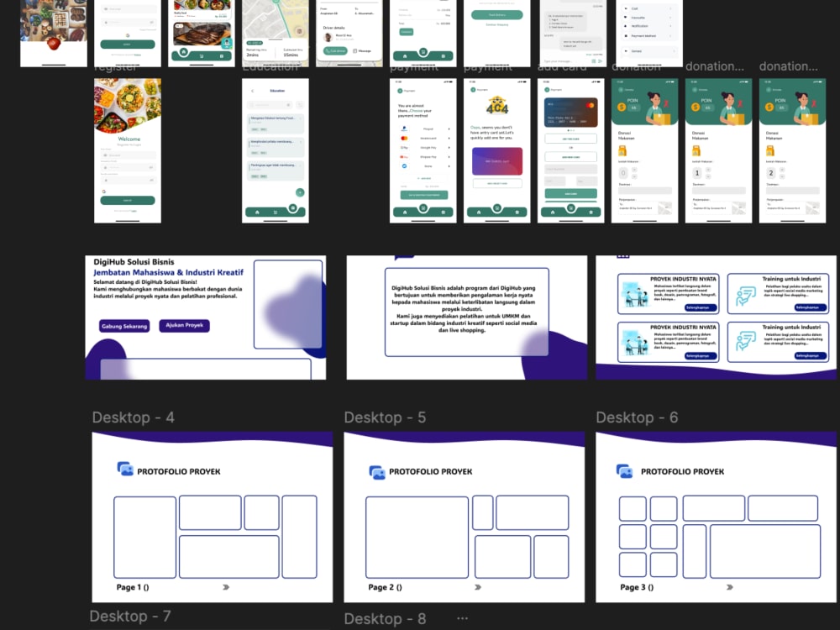Click the minus stepper in the quantity 2 donation frame
This screenshot has height=630, width=840.
pyautogui.click(x=782, y=176)
